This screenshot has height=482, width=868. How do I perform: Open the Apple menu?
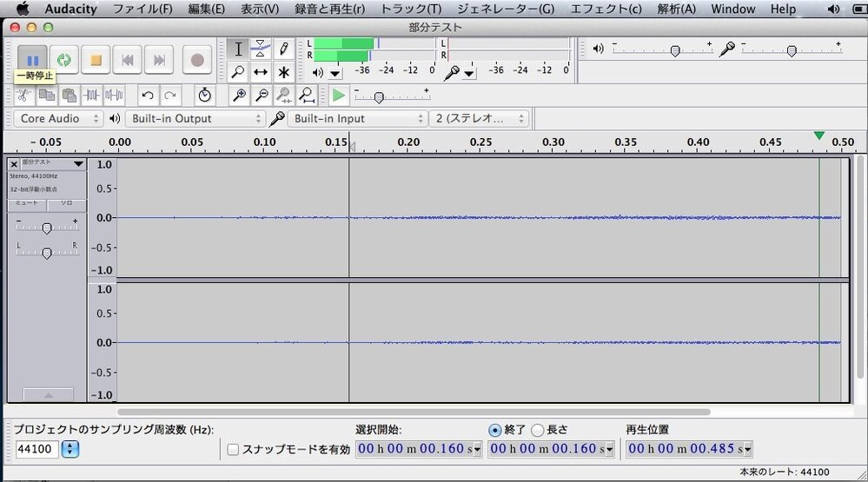tap(22, 9)
